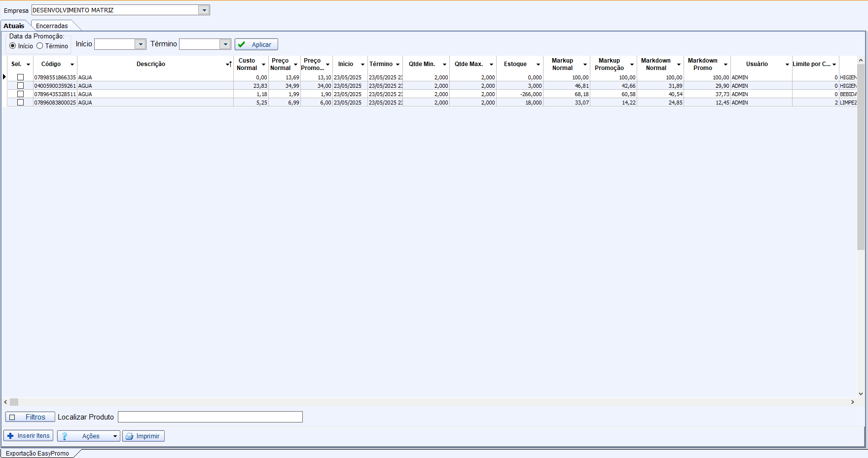Switch to the Encerradas tab

point(52,26)
